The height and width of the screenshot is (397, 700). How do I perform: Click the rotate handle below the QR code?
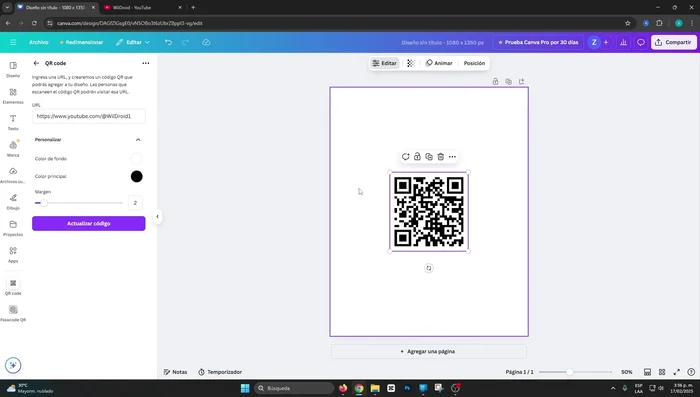click(x=429, y=268)
